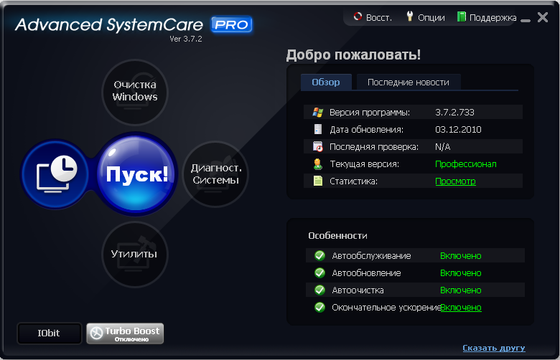Screen dimensions: 560x360
Task: Click the Восст. restore button
Action: click(x=372, y=17)
